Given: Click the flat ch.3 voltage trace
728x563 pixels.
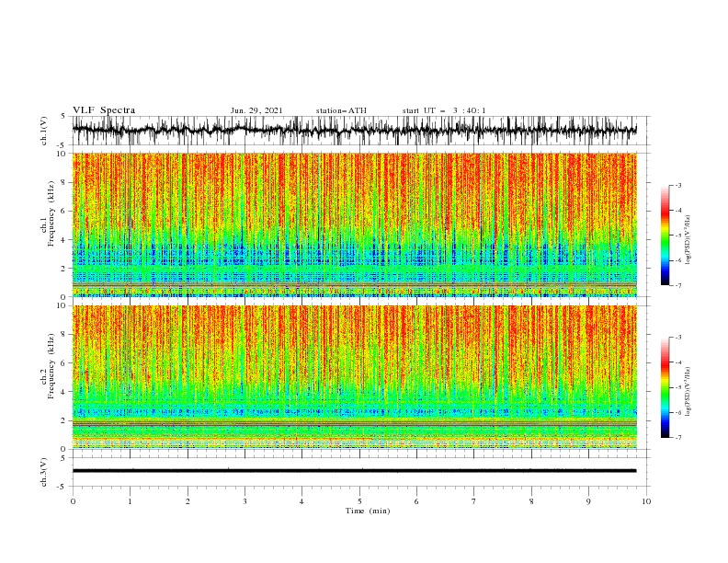Looking at the screenshot, I should tap(354, 471).
